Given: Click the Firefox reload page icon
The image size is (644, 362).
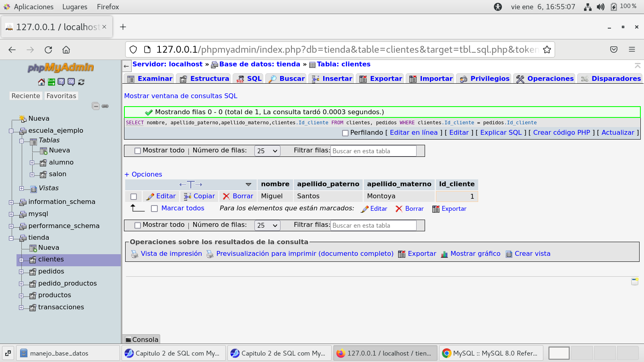Looking at the screenshot, I should 48,50.
